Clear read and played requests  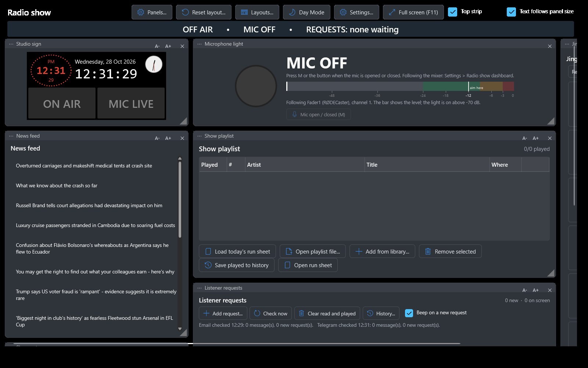pyautogui.click(x=327, y=314)
